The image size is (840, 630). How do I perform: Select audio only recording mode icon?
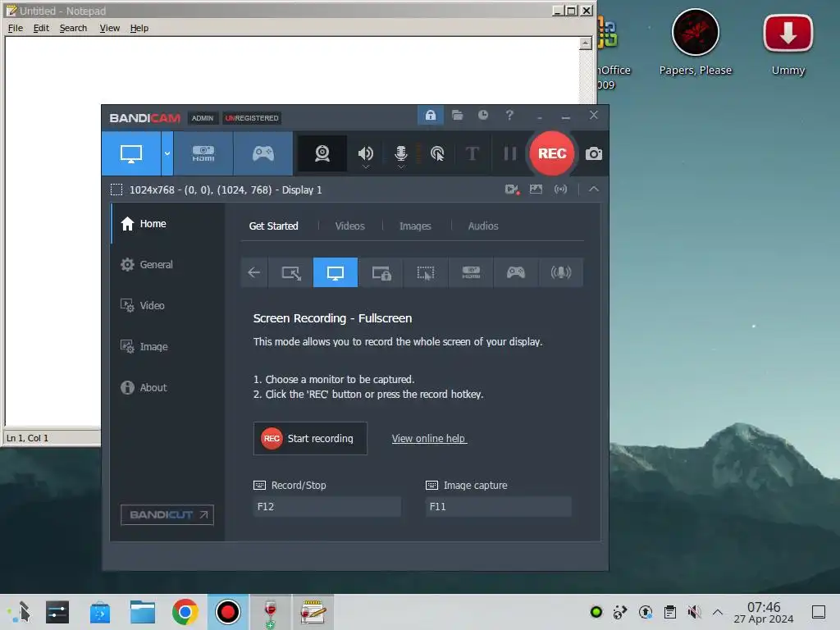(561, 272)
